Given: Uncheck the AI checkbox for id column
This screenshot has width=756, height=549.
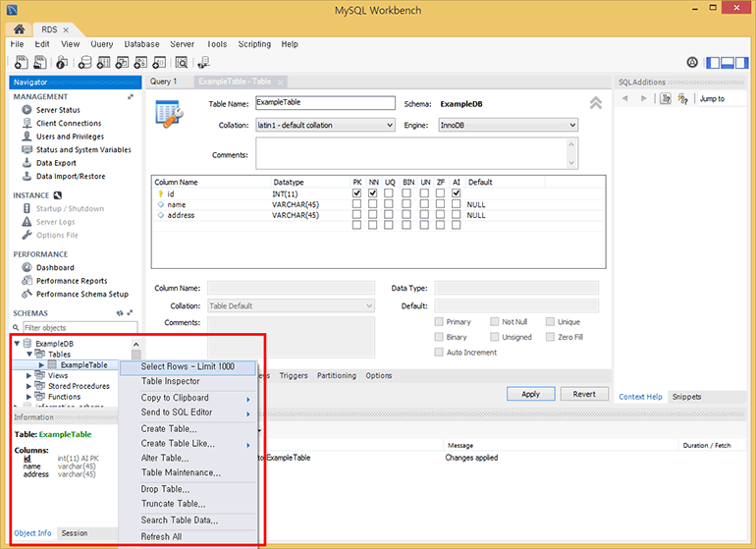Looking at the screenshot, I should (x=457, y=193).
